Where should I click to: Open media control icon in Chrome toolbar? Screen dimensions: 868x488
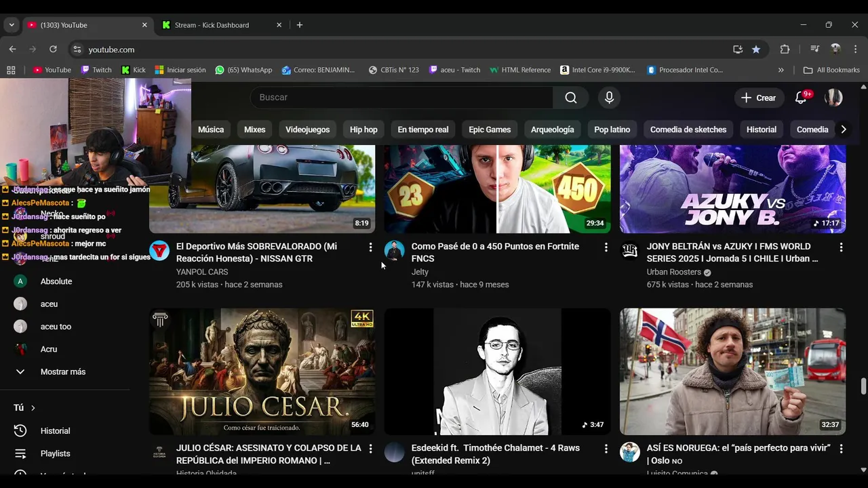(x=815, y=49)
